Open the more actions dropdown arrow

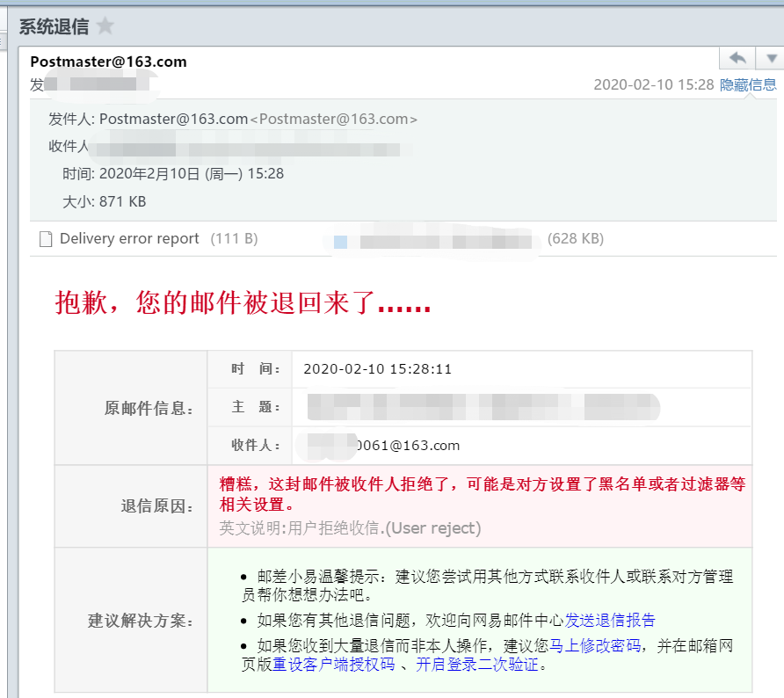pos(770,59)
